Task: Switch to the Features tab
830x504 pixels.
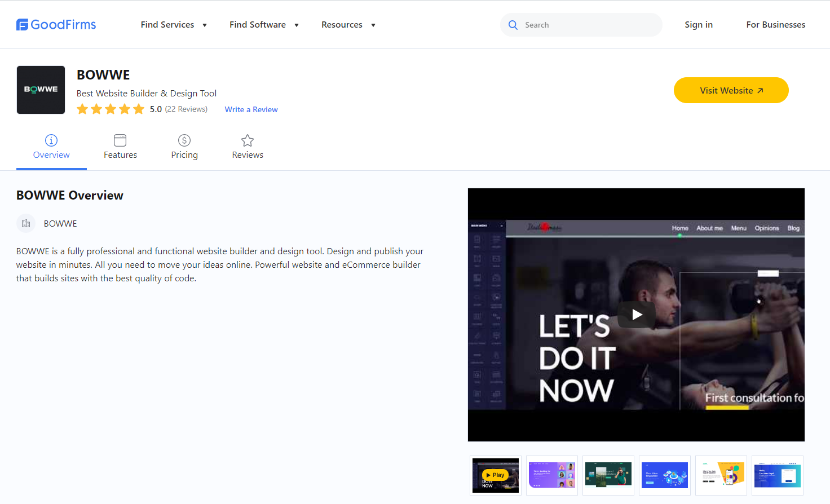Action: point(120,148)
